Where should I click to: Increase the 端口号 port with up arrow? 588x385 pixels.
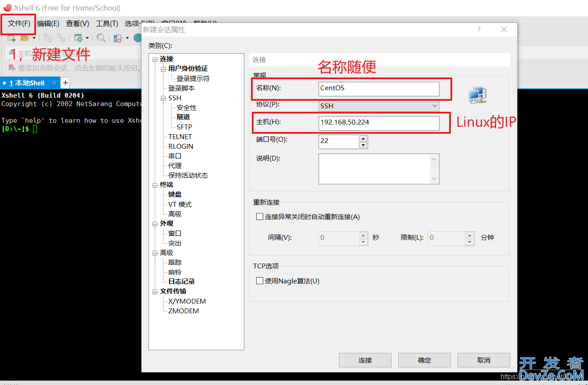[363, 138]
